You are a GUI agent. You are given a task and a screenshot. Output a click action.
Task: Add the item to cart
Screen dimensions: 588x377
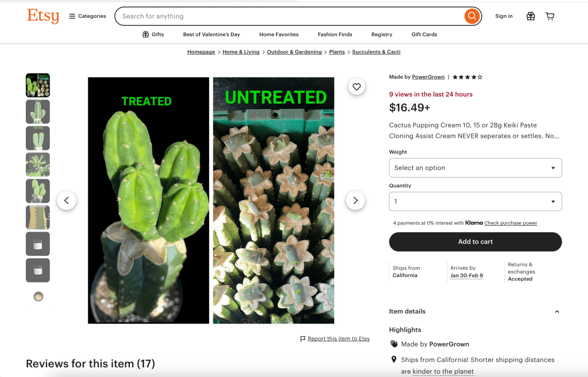(x=475, y=242)
